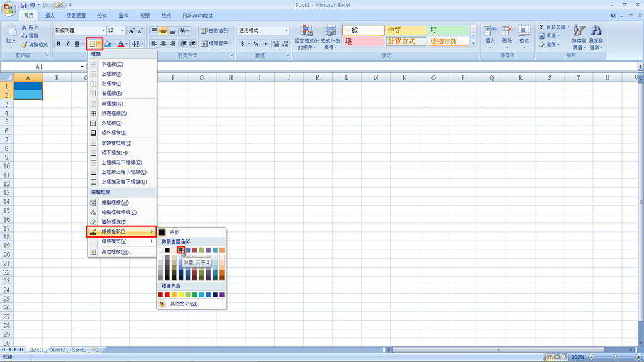
Task: Open Format as Table 格式化為表格
Action: point(330,37)
